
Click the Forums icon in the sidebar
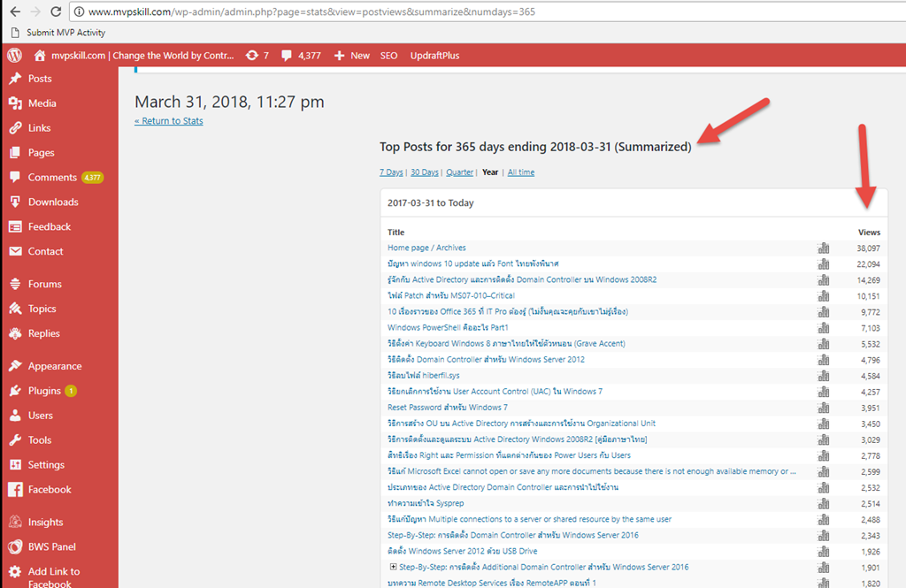[16, 284]
